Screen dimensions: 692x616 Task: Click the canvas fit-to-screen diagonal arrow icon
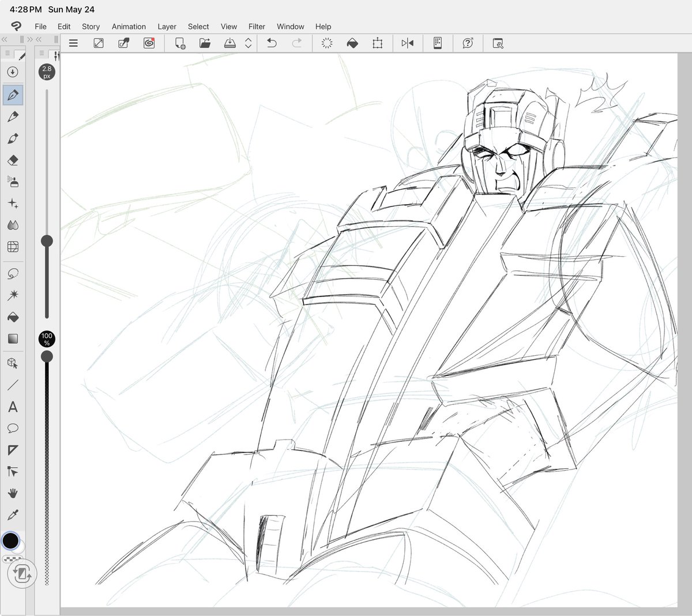pos(99,43)
